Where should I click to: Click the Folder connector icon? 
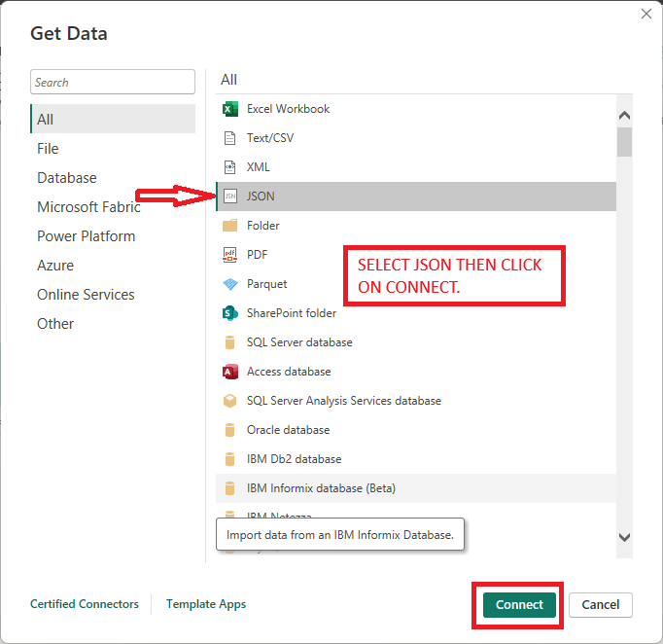(x=230, y=226)
